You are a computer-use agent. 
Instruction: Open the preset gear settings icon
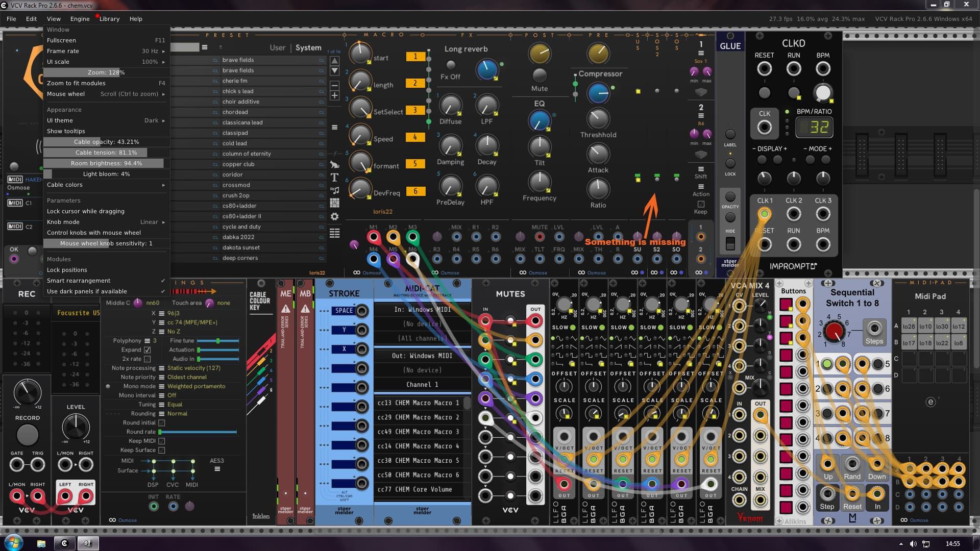point(335,216)
